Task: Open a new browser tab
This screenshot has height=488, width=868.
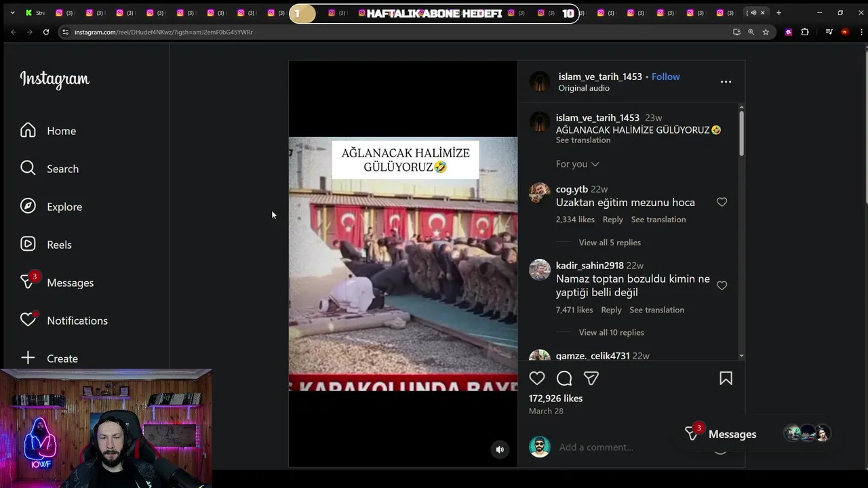Action: [778, 13]
